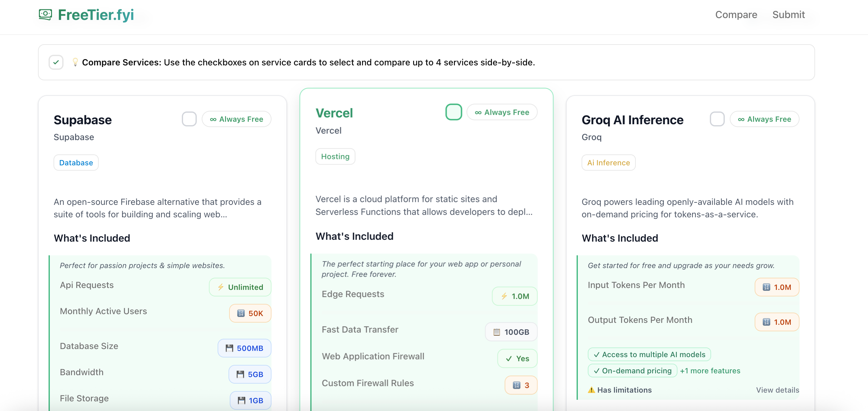Click the Has limitations label
Viewport: 868px width, 411px height.
click(x=624, y=390)
